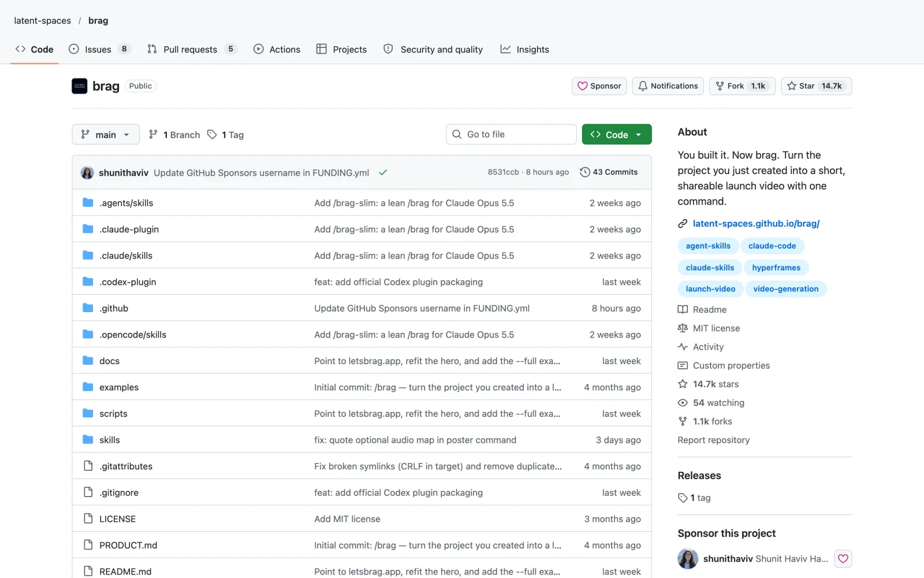The height and width of the screenshot is (578, 924).
Task: Open latent-spaces.github.io/brag/ website link
Action: tap(756, 224)
